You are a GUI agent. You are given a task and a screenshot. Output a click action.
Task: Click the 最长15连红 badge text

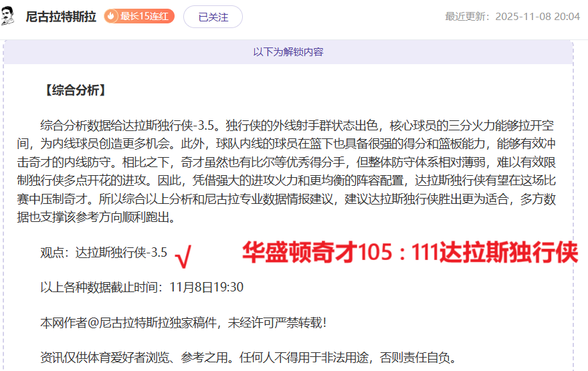point(144,17)
